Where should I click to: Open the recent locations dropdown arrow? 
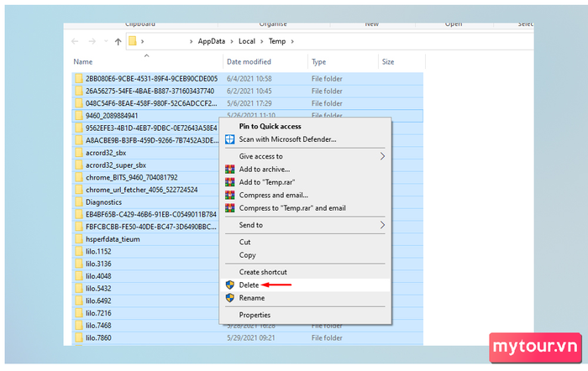click(x=106, y=41)
